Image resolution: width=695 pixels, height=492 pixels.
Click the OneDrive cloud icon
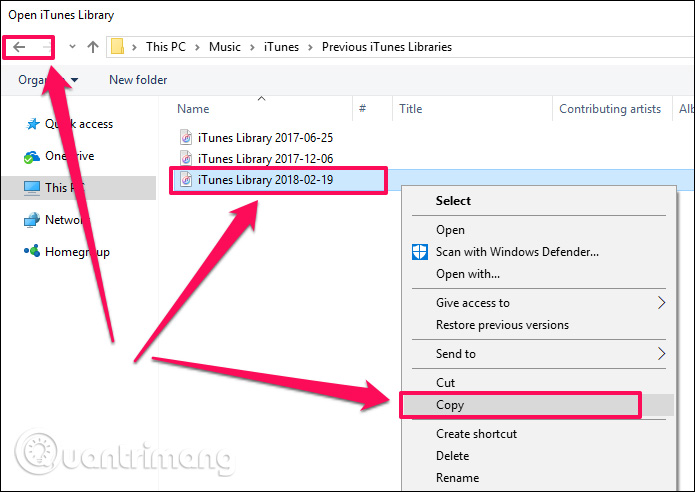pos(31,157)
